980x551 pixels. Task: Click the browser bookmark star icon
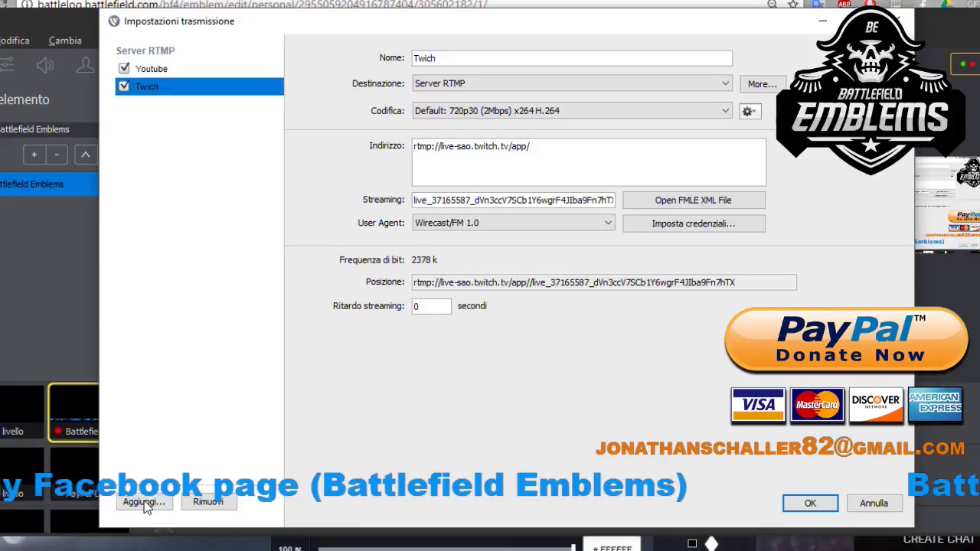pos(793,5)
